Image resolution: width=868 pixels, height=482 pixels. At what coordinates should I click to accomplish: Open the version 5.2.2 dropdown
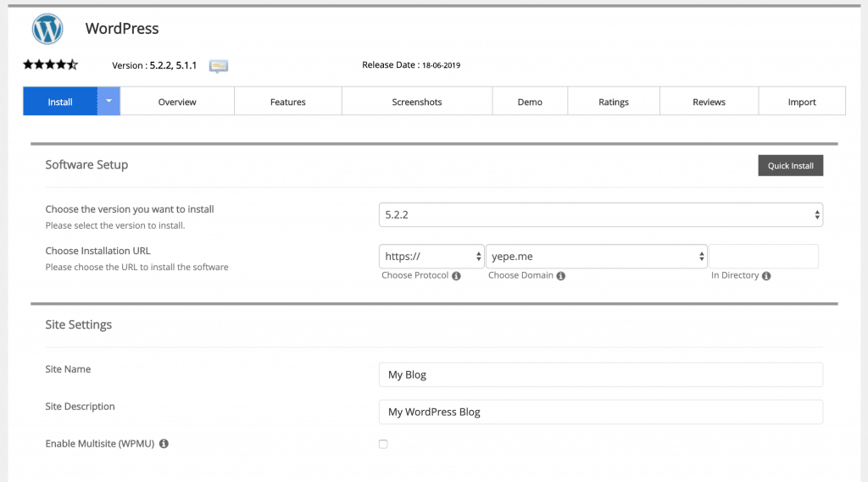[600, 215]
